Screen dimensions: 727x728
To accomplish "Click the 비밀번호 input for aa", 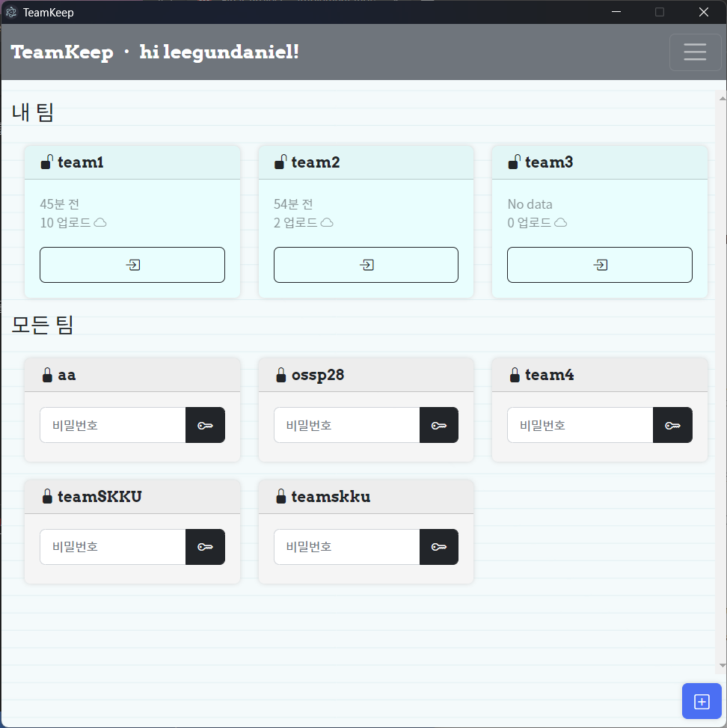I will tap(112, 424).
